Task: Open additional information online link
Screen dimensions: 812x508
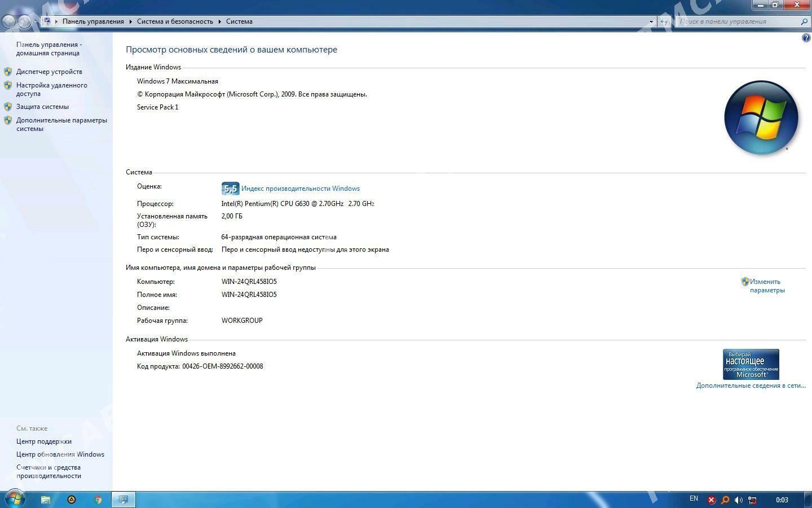Action: tap(751, 386)
